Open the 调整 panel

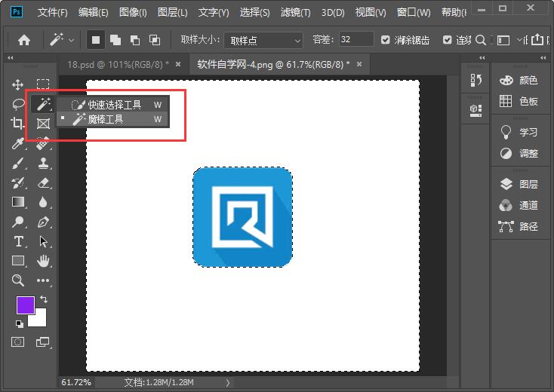[519, 154]
